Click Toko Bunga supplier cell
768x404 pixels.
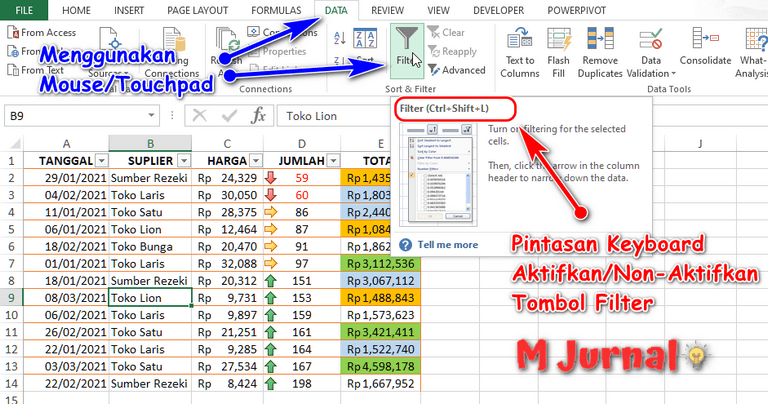150,246
